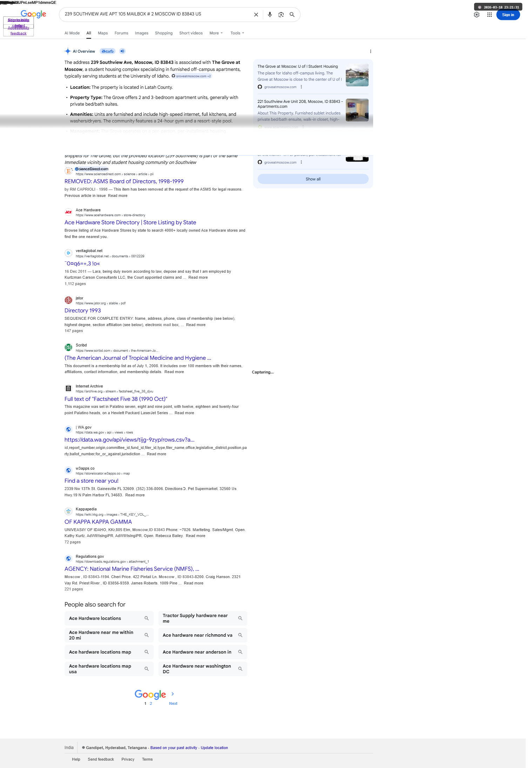
Task: Select the Images tab
Action: (x=142, y=33)
